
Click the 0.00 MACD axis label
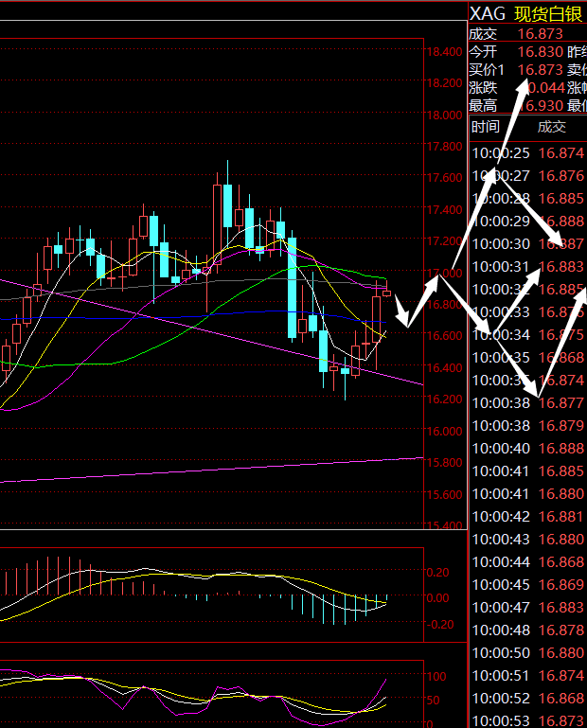pos(438,598)
